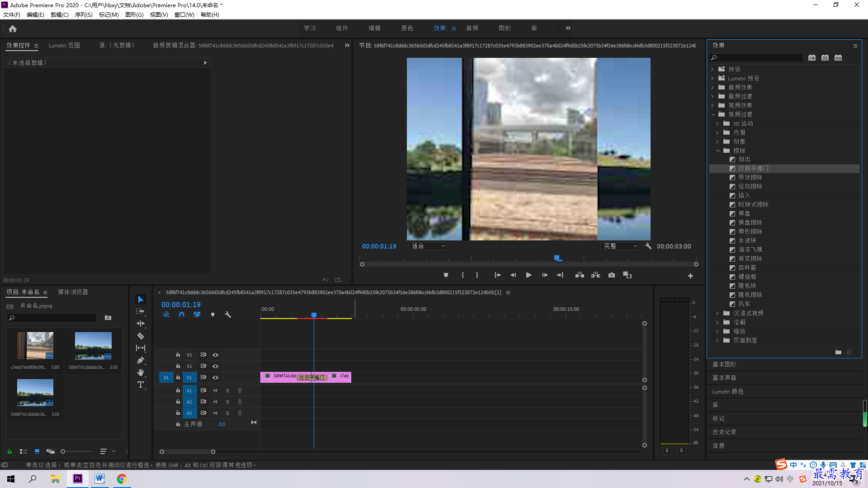868x488 pixels.
Task: Mute track A1
Action: coord(215,390)
